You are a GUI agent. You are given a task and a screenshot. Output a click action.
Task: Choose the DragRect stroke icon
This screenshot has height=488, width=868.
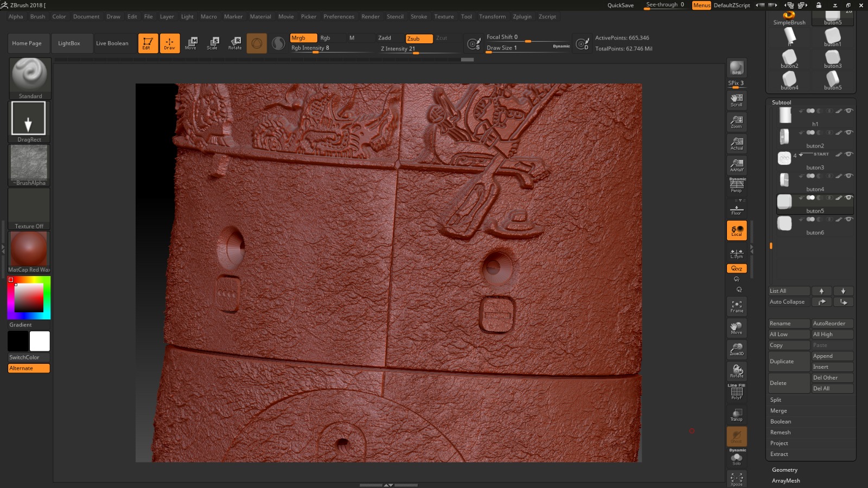[29, 121]
